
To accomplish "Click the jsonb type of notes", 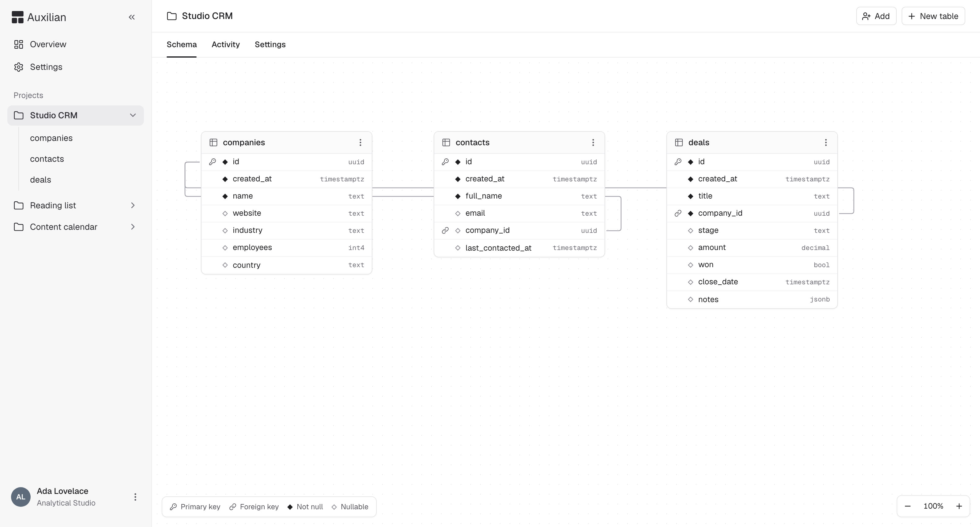I will tap(820, 299).
